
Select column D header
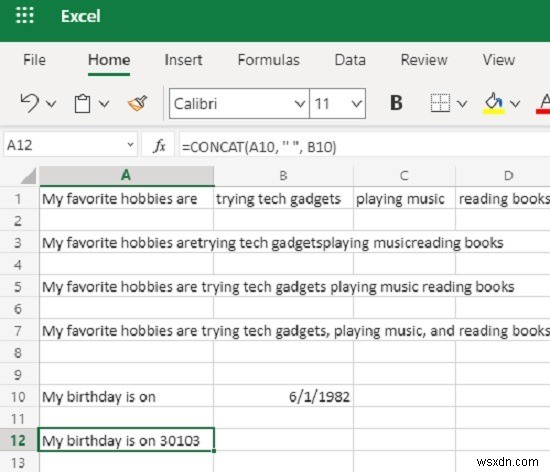click(x=503, y=175)
